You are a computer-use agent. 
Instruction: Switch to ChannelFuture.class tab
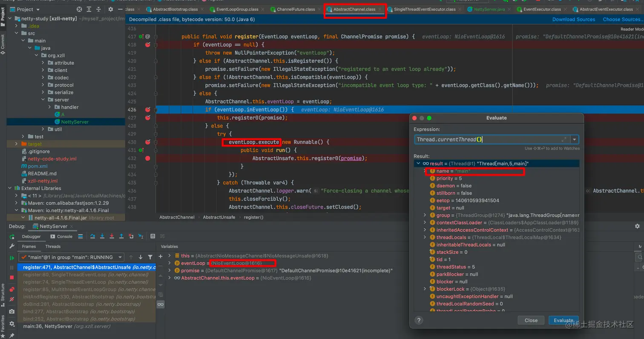pos(296,9)
